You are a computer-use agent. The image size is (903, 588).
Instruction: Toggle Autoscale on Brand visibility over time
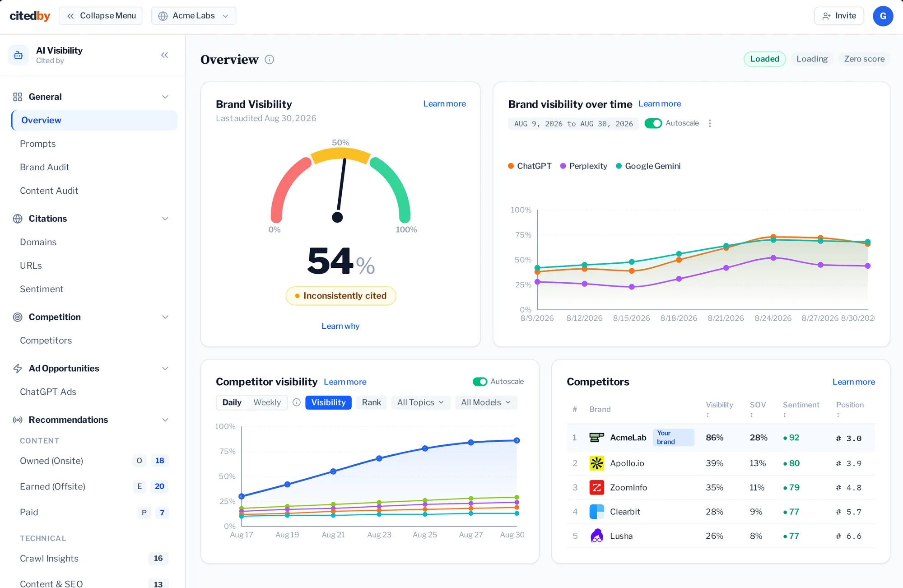coord(653,123)
